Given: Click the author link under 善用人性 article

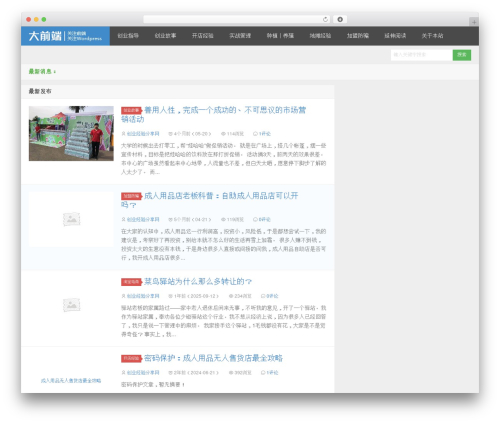Looking at the screenshot, I should tap(143, 134).
